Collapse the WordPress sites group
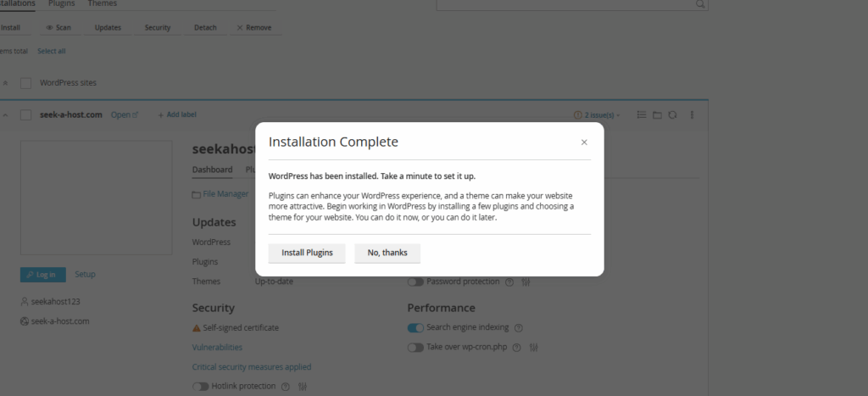 6,83
